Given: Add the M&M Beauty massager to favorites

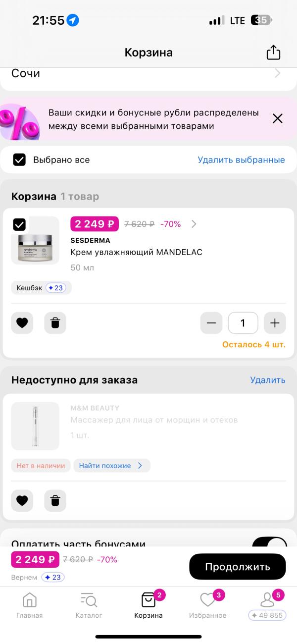Looking at the screenshot, I should tap(22, 501).
